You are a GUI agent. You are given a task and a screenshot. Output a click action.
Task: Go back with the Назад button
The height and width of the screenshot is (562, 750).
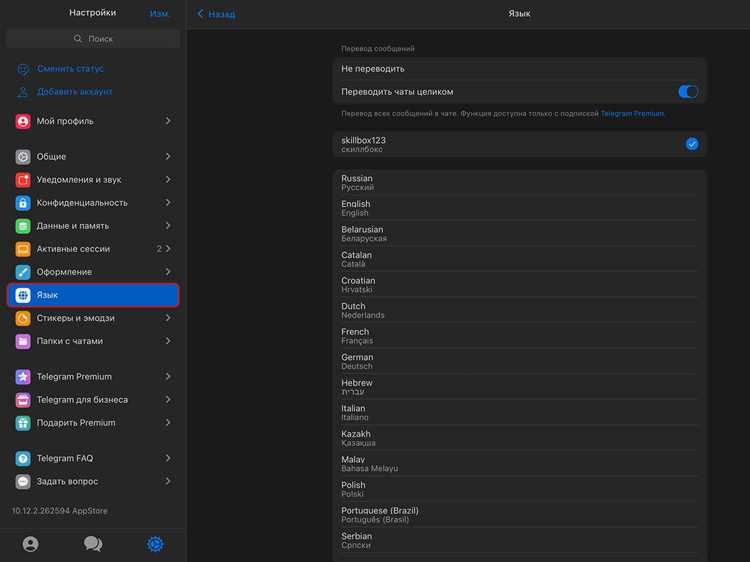coord(216,14)
